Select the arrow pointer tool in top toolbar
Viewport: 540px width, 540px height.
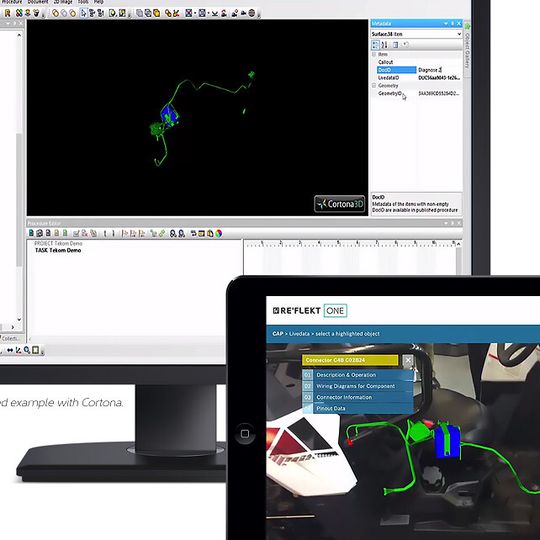(84, 13)
